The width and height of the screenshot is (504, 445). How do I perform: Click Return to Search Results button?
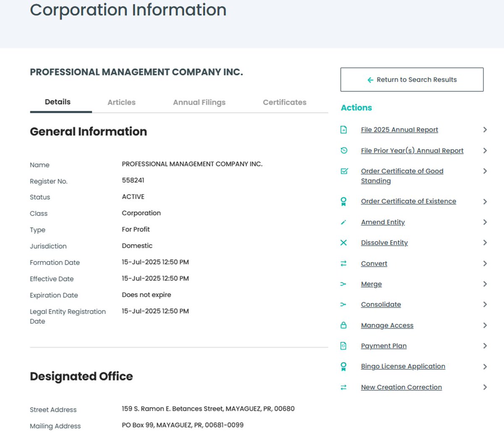click(412, 79)
